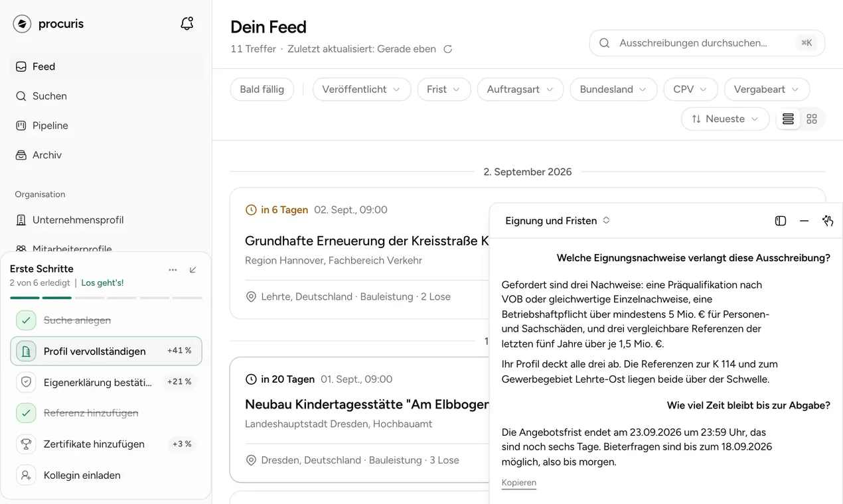Go to Feed in the sidebar

107,66
